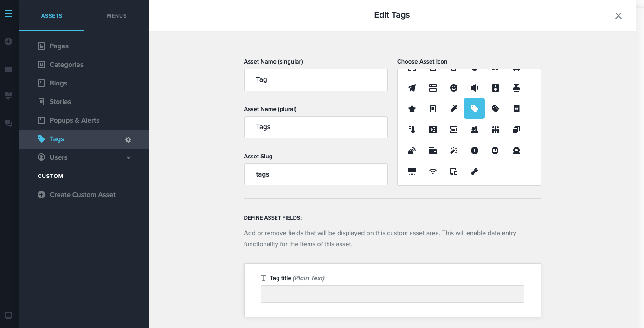
Task: Select the highlighted single tag icon
Action: coord(475,109)
